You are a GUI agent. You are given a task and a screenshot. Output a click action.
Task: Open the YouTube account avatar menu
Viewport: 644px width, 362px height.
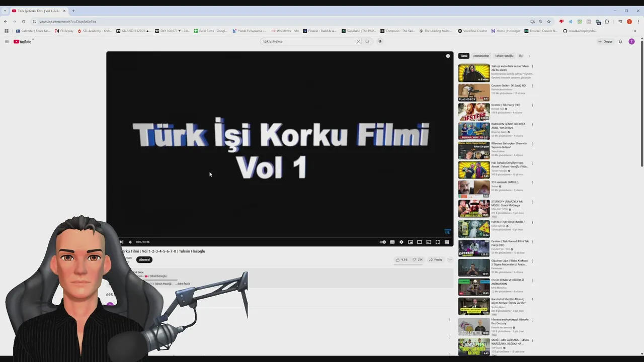(x=631, y=41)
